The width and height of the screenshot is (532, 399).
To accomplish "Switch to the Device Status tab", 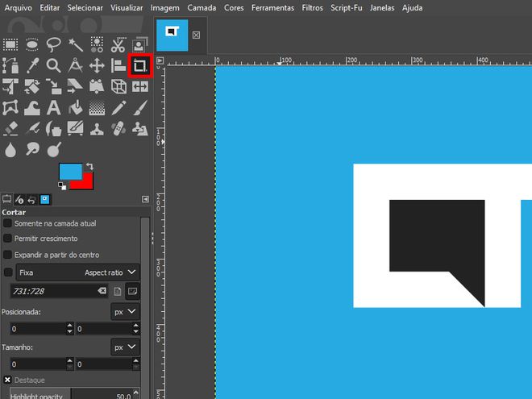I will [19, 200].
